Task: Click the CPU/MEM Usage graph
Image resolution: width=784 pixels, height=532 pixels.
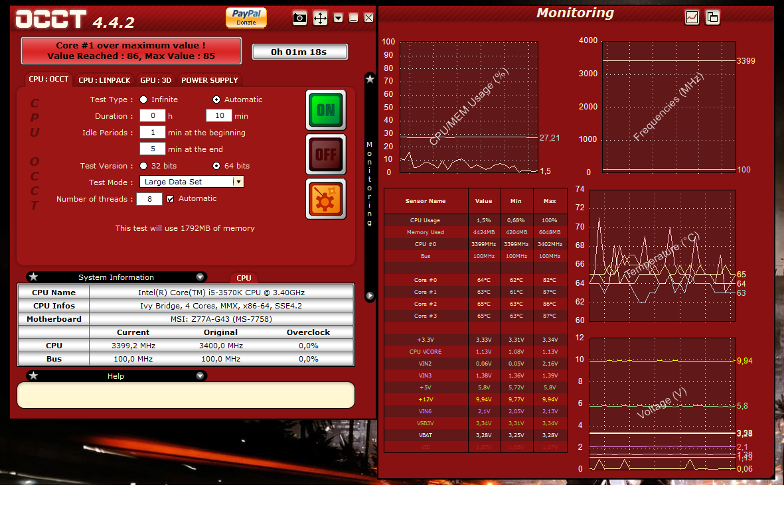Action: pos(469,107)
